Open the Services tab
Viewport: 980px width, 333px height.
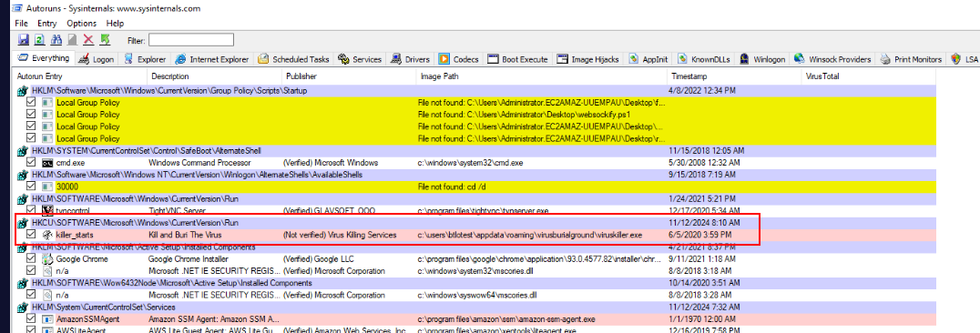360,59
